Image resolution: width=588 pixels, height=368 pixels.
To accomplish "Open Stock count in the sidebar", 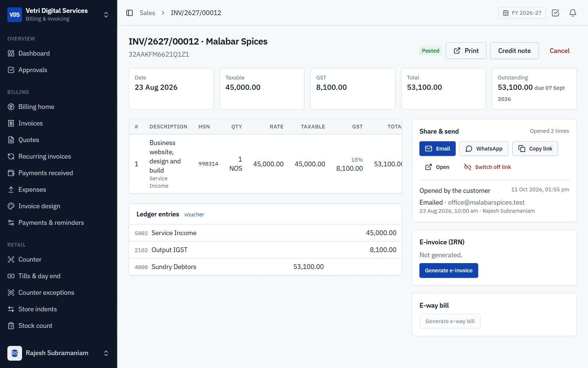I will pos(58,326).
